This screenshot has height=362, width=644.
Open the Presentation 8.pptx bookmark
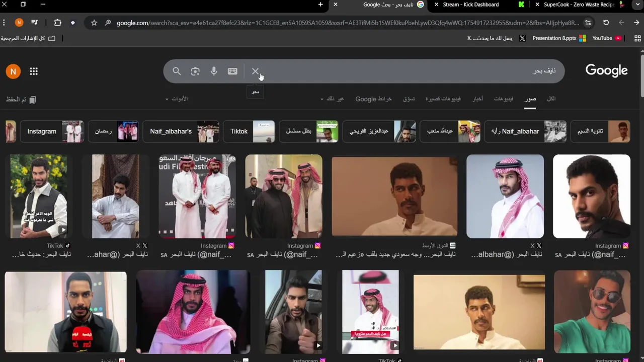tap(559, 38)
